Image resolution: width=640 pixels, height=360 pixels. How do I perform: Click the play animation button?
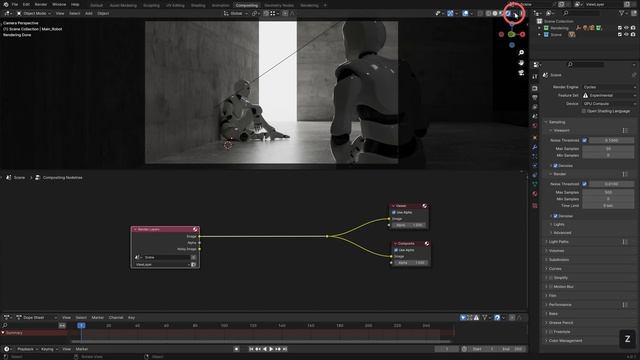pos(271,349)
